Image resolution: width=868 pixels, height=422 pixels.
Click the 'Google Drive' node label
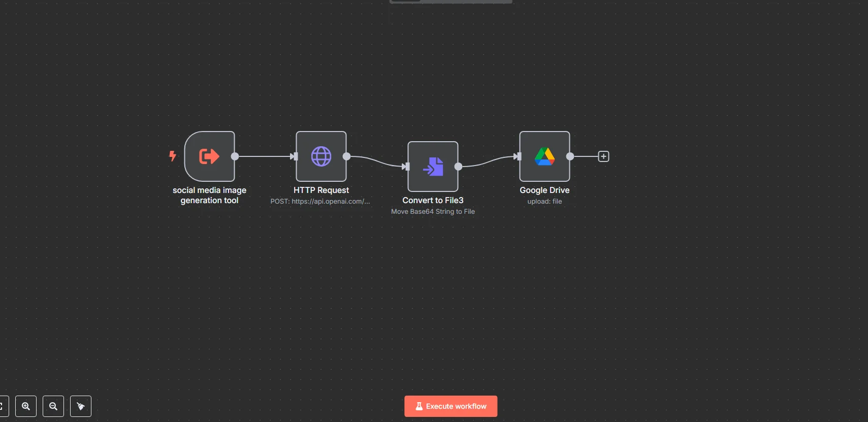tap(544, 190)
